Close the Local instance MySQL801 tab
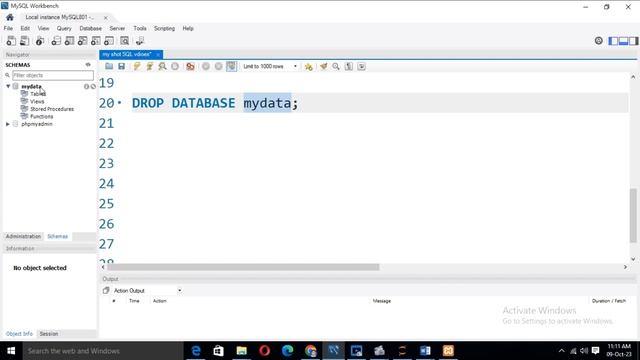Screen dimensions: 640x360 click(105, 18)
